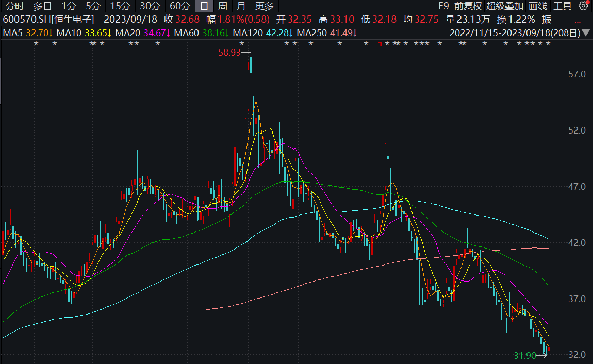
Task: Switch to the 分时 intraday tab
Action: click(14, 6)
